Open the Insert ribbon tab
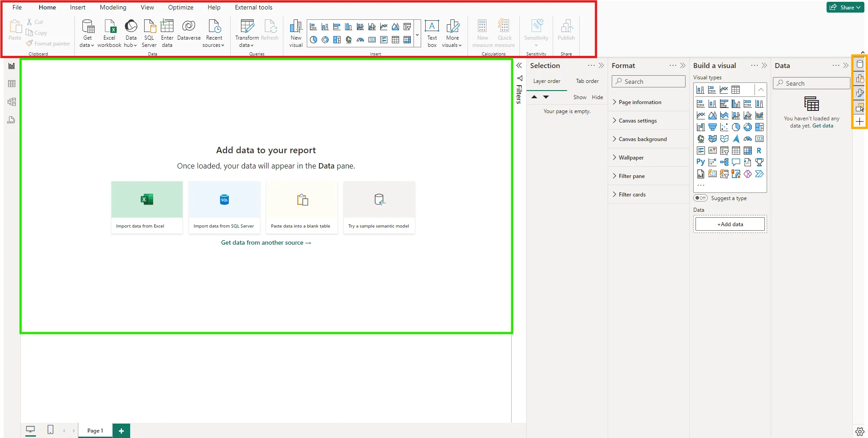 click(77, 7)
